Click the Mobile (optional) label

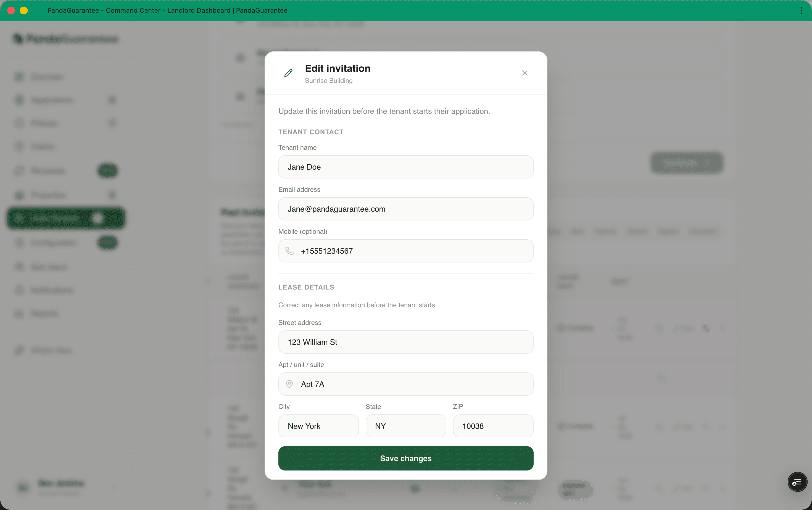303,232
